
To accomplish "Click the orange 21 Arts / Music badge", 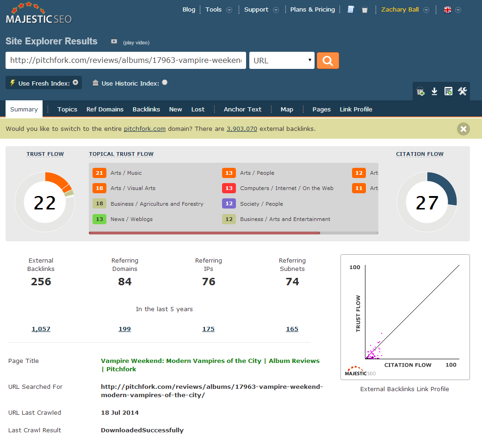I will pyautogui.click(x=99, y=173).
